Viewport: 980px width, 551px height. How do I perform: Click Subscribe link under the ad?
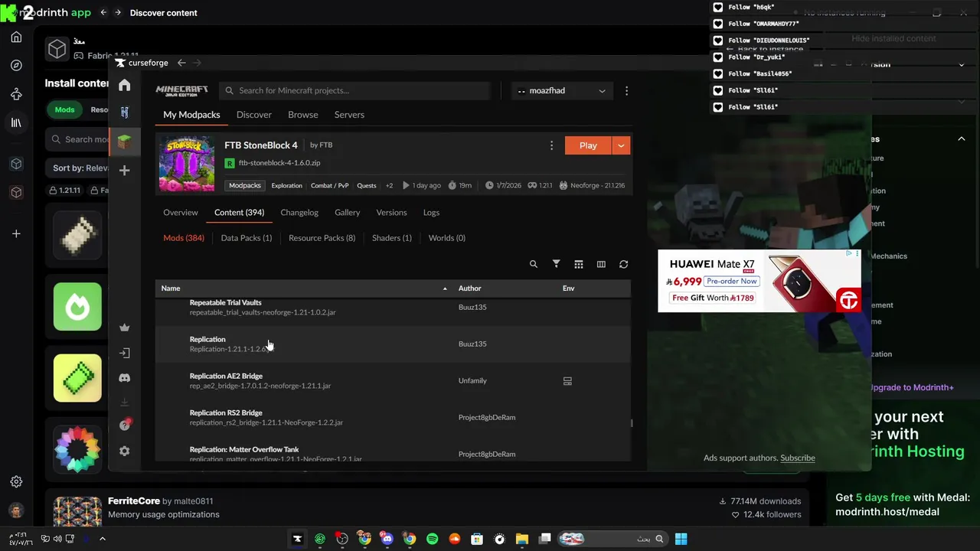point(798,458)
